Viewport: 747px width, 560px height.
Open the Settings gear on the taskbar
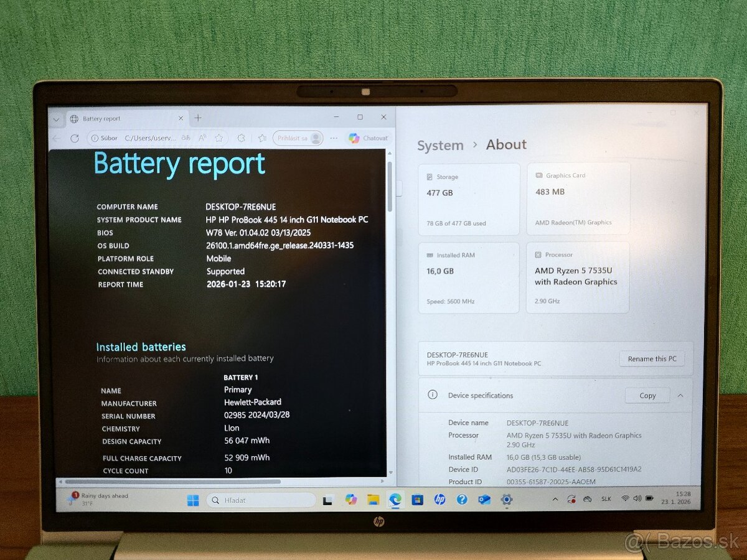(506, 499)
